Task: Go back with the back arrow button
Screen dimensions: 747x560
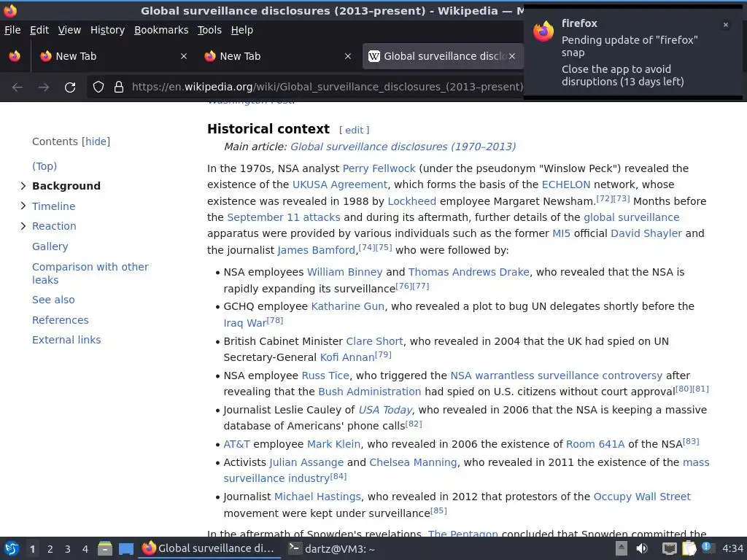Action: [18, 87]
